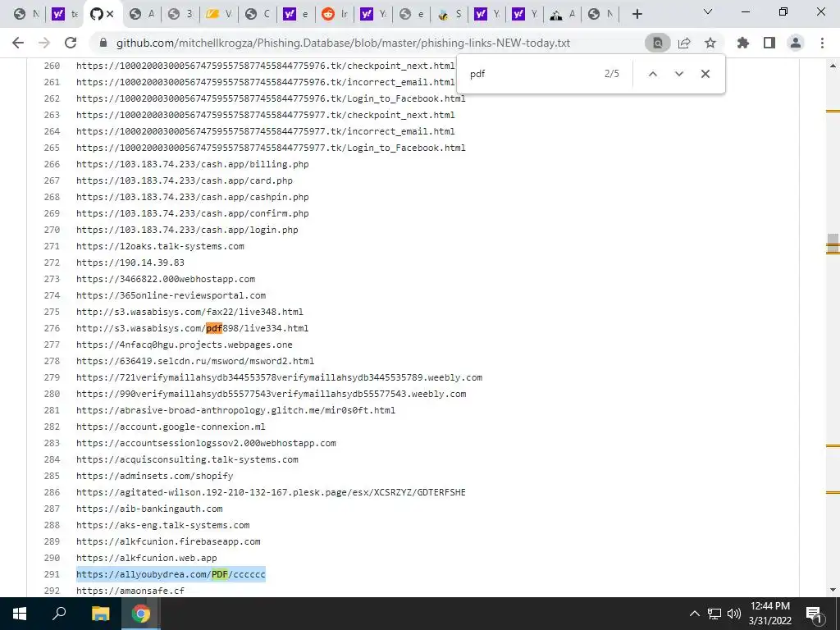Click the 12oaks.talk-systems.com line
This screenshot has width=840, height=630.
160,246
